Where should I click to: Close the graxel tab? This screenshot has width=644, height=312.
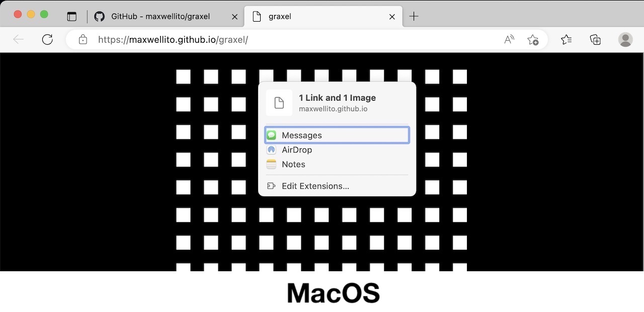392,17
